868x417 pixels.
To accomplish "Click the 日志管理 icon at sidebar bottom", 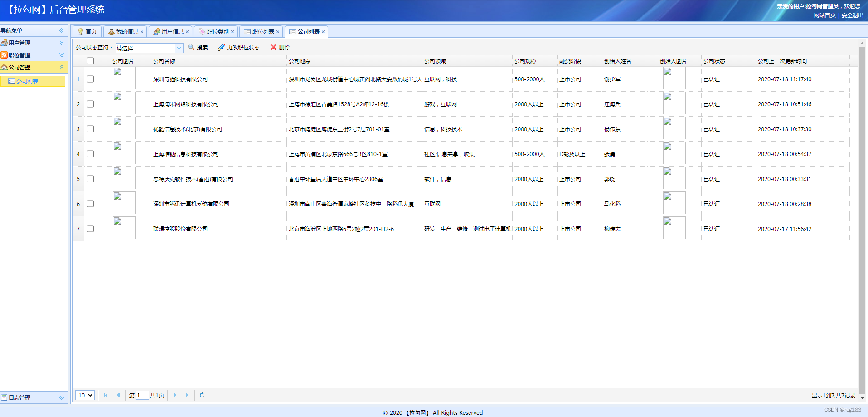I will click(x=4, y=397).
